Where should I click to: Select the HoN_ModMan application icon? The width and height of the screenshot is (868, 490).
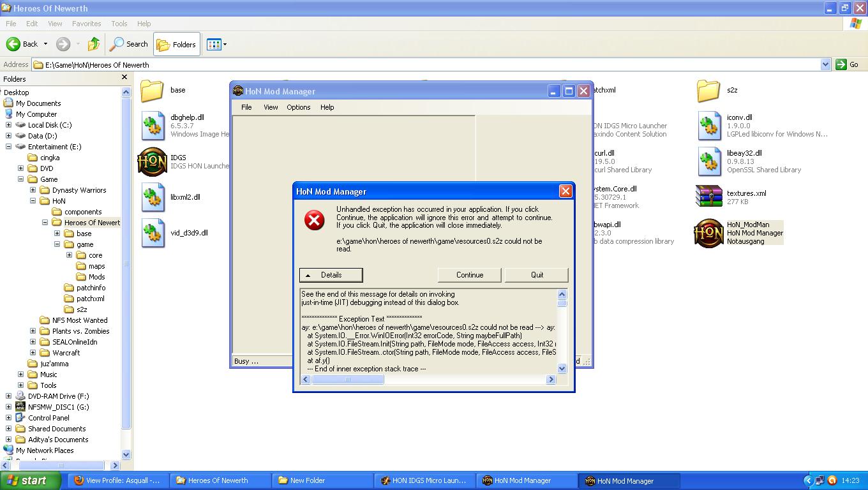(708, 233)
